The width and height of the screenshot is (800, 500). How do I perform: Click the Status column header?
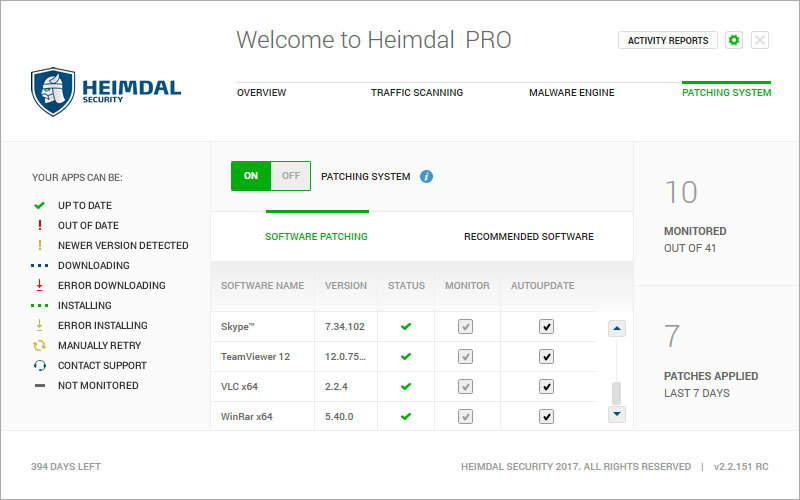tap(406, 286)
